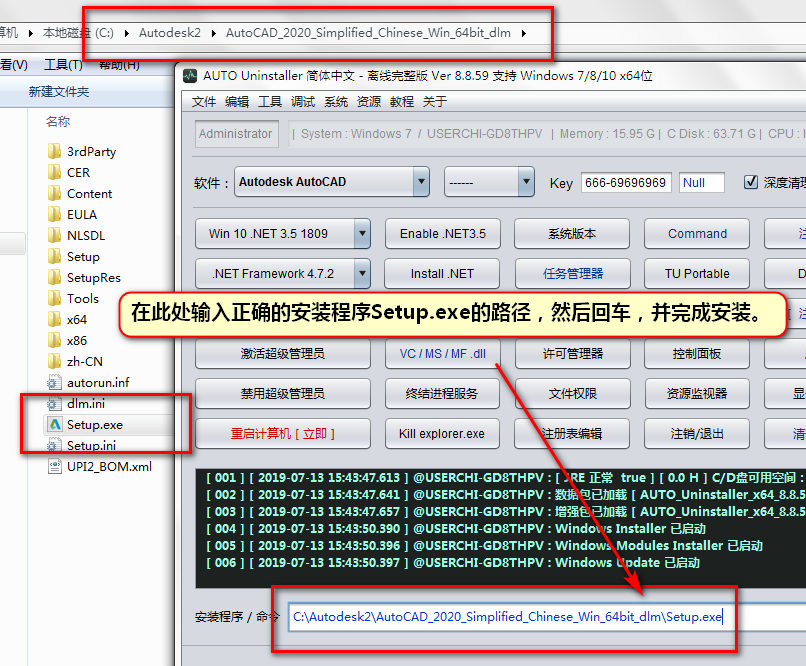Image resolution: width=806 pixels, height=666 pixels.
Task: Click the Setup.exe AutoCAD file icon
Action: [55, 425]
